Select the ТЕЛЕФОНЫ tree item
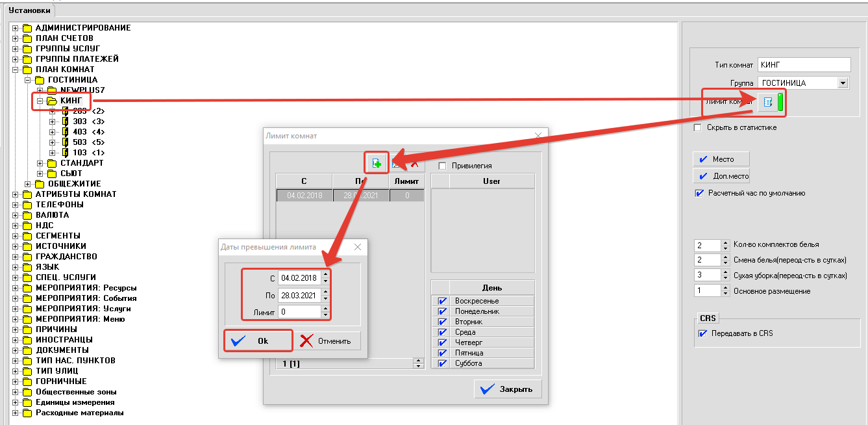Viewport: 868px width, 425px height. [x=59, y=205]
